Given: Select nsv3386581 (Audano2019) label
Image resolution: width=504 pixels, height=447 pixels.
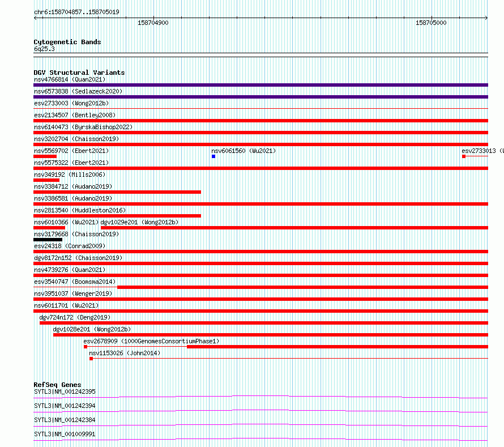Looking at the screenshot, I should (73, 198).
